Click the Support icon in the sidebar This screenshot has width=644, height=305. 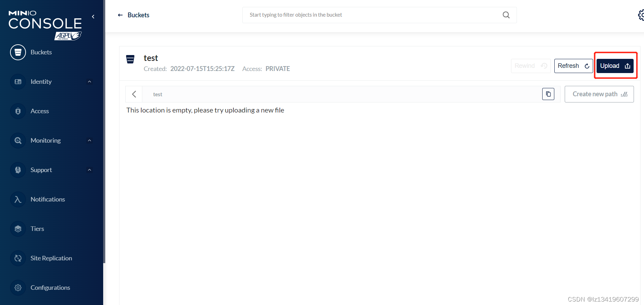(x=18, y=170)
